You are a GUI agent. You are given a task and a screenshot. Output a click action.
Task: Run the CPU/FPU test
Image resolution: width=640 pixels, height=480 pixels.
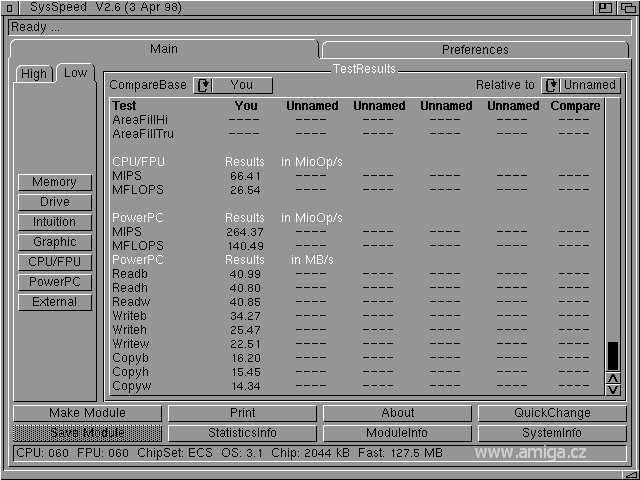click(x=54, y=262)
